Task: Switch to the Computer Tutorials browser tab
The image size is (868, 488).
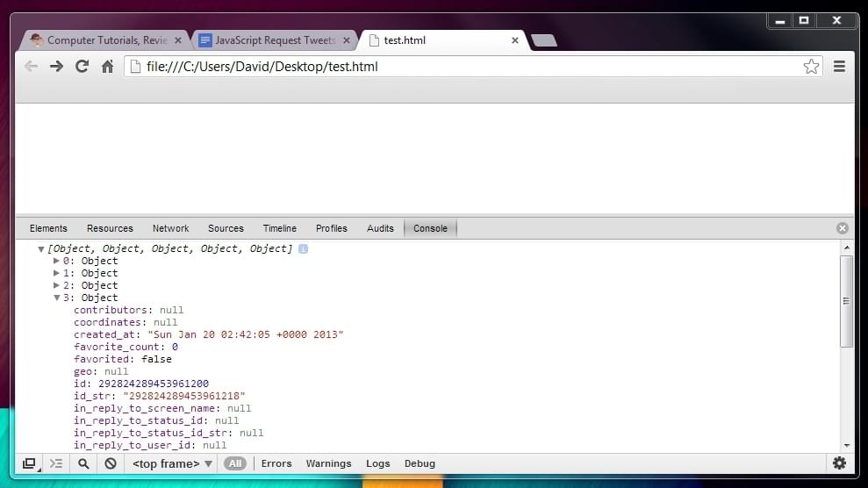Action: (x=106, y=40)
